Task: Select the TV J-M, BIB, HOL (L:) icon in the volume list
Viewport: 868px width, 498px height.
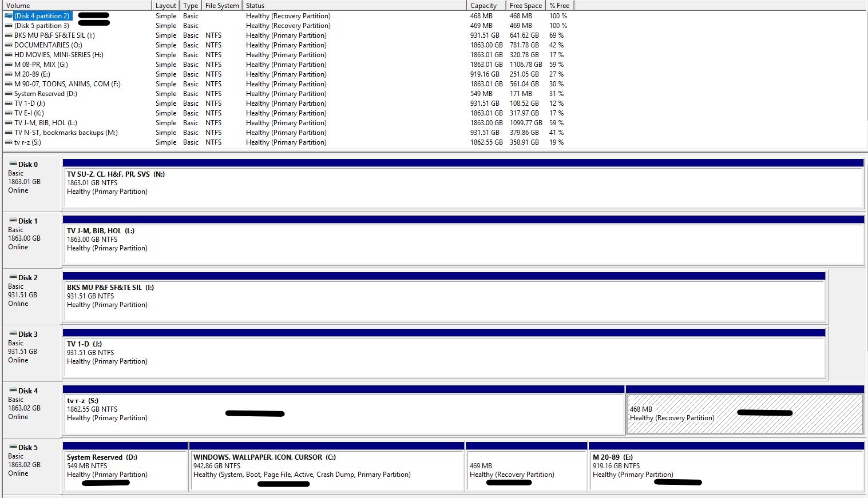Action: [x=9, y=123]
